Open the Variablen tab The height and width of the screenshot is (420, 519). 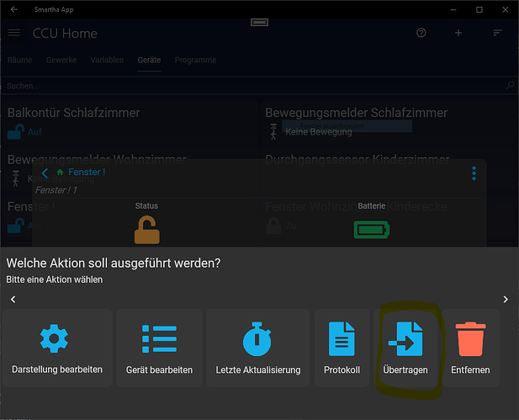pyautogui.click(x=107, y=61)
